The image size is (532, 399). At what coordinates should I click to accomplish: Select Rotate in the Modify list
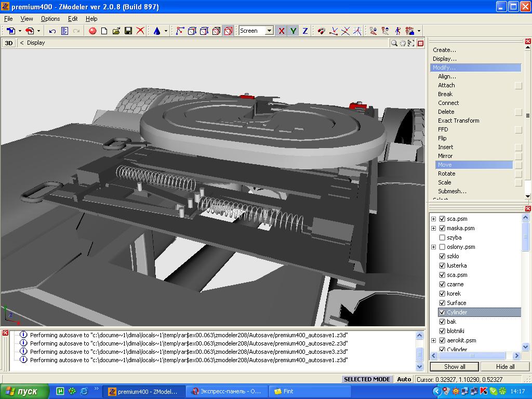pos(446,174)
